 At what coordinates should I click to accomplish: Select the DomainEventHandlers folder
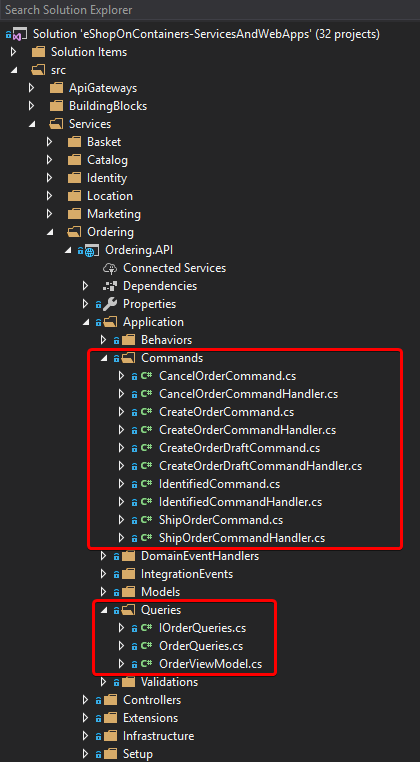pos(200,556)
